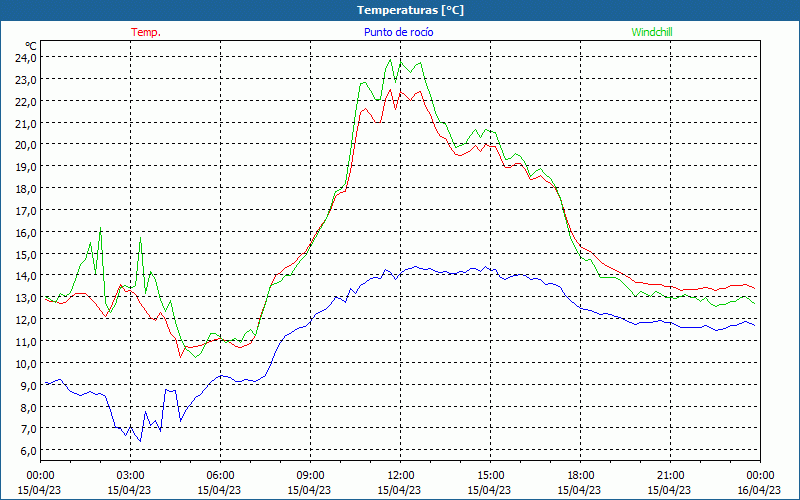Click the 8,0 y-axis value
Screen dimensions: 800x500
28,407
